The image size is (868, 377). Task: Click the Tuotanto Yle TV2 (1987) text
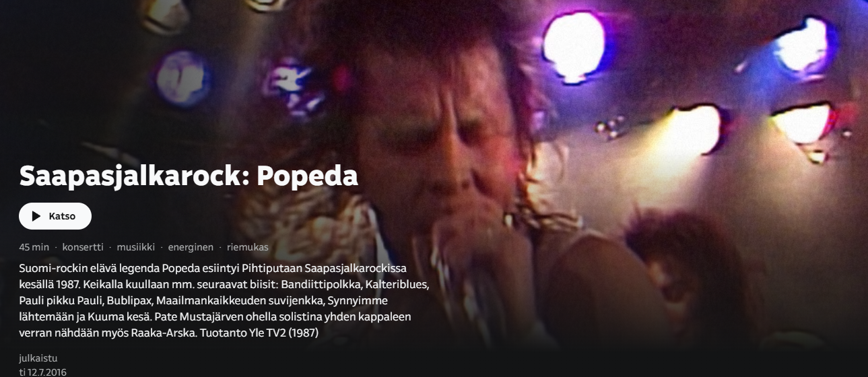(259, 333)
